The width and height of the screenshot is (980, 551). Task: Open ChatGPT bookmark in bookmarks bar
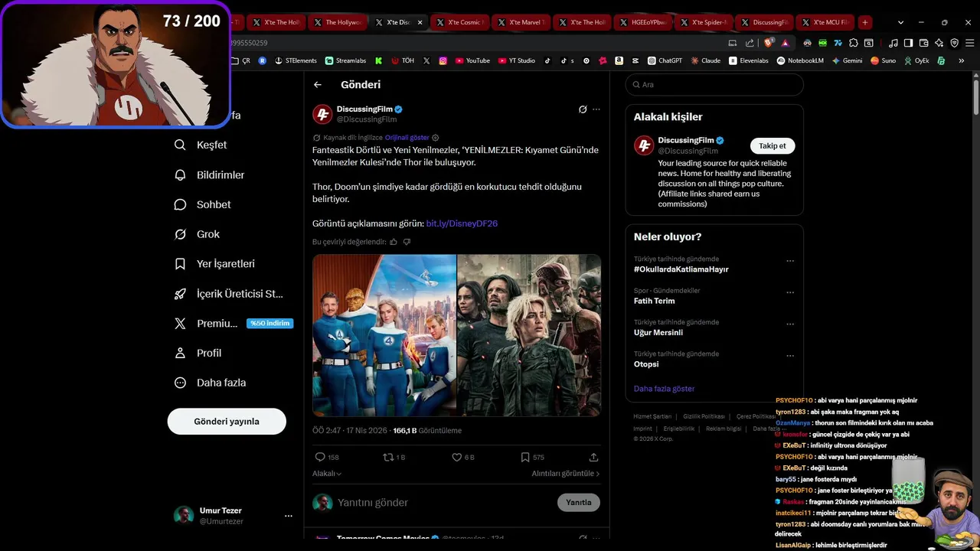click(x=665, y=60)
